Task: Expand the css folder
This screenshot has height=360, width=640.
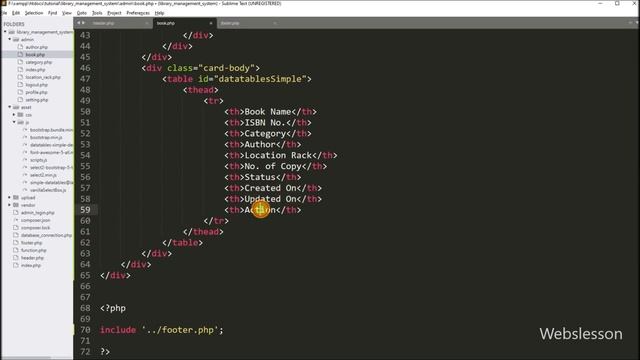Action: pyautogui.click(x=14, y=115)
